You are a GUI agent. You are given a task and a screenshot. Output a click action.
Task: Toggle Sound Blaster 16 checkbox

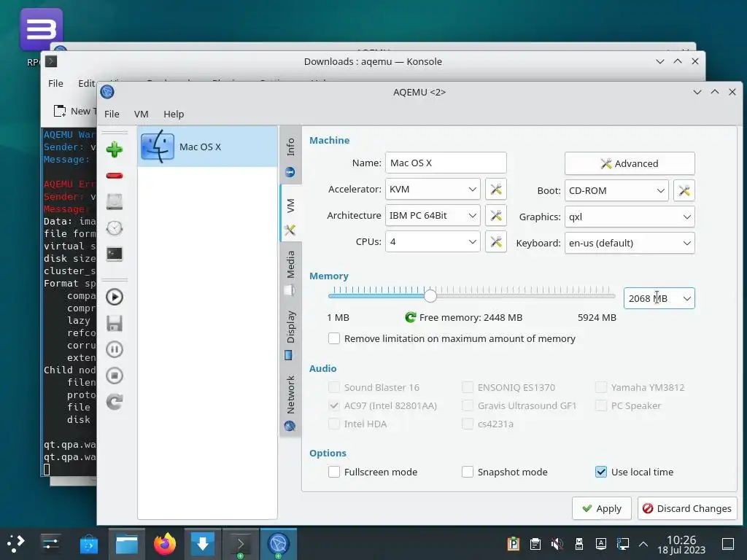(334, 387)
